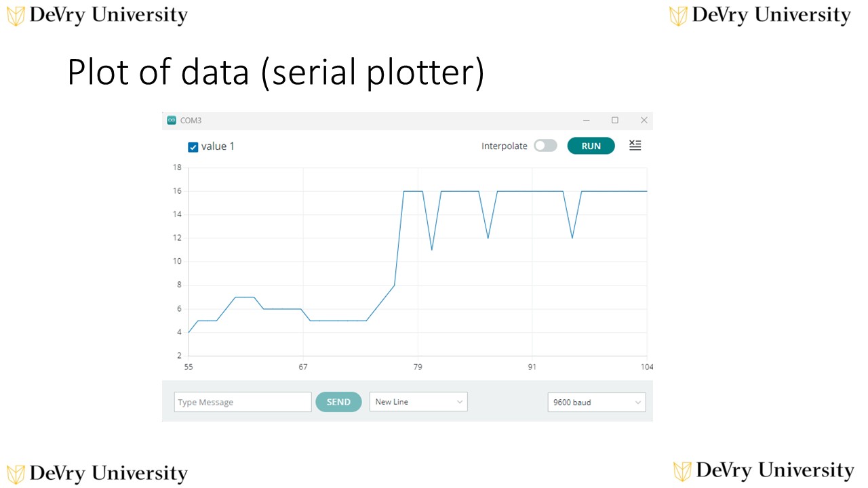This screenshot has height=488, width=868.
Task: Click the RUN button
Action: (591, 146)
